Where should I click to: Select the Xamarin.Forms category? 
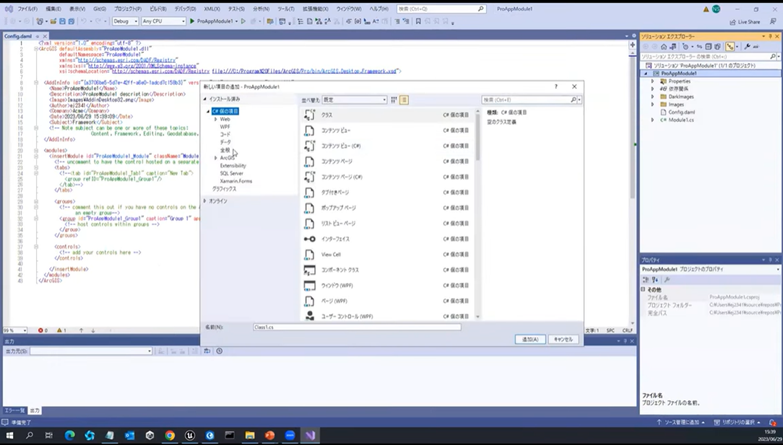tap(236, 181)
